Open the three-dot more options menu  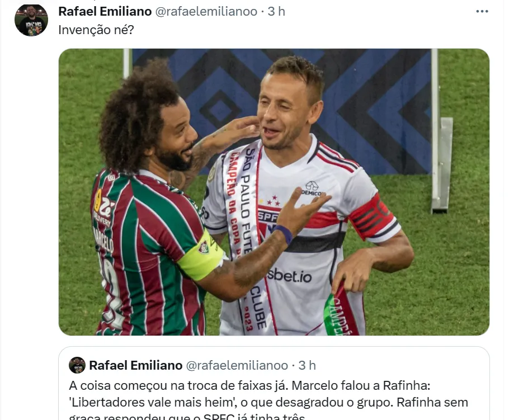tap(482, 11)
